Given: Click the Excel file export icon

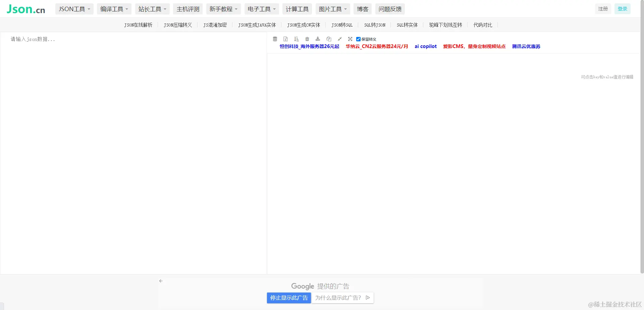Looking at the screenshot, I should coord(286,39).
